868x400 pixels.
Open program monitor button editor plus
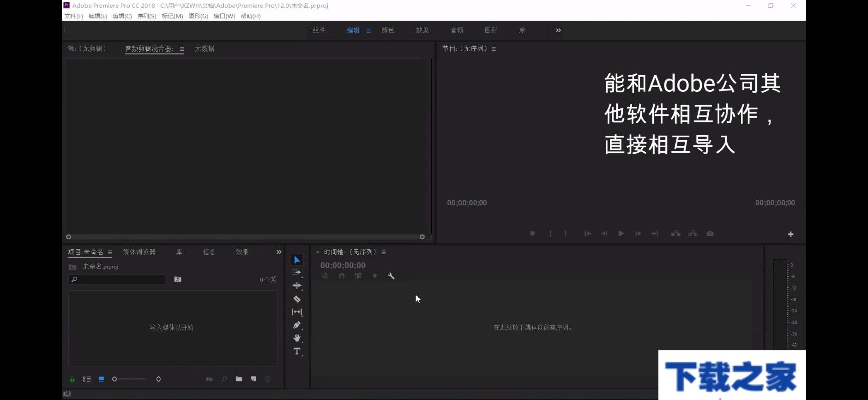click(790, 234)
